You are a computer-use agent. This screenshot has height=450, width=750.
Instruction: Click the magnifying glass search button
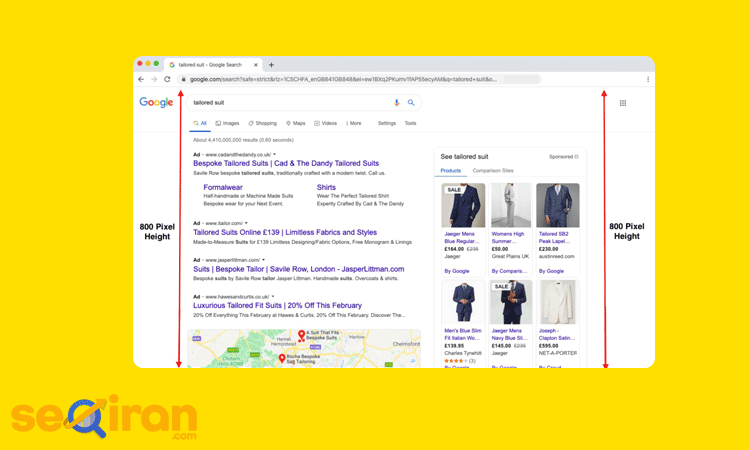click(411, 102)
